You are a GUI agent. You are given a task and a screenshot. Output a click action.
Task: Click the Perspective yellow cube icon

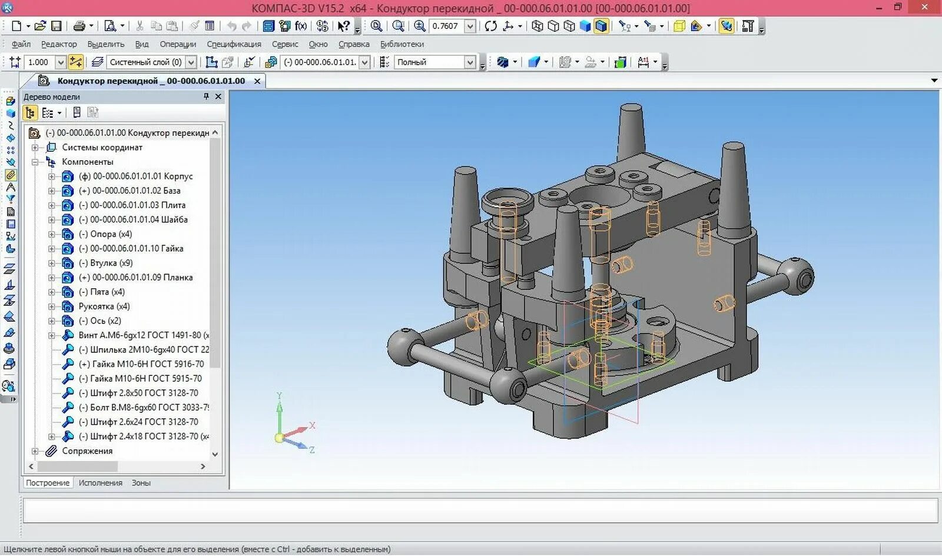(679, 26)
